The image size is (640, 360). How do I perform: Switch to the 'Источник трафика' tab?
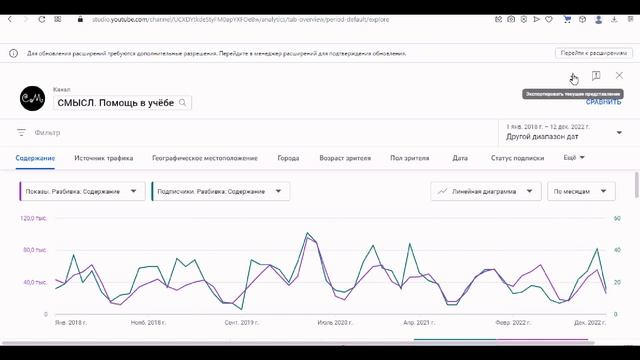pyautogui.click(x=104, y=158)
